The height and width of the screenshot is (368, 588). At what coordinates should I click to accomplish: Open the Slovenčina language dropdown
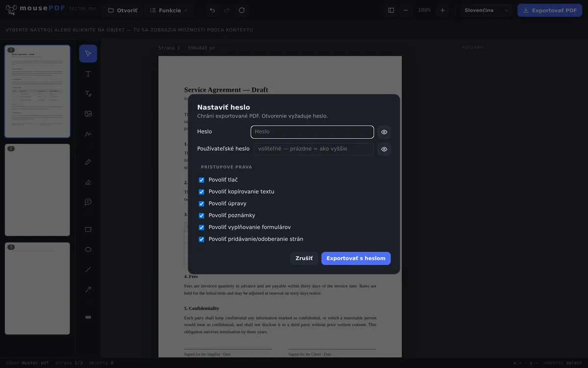click(486, 10)
